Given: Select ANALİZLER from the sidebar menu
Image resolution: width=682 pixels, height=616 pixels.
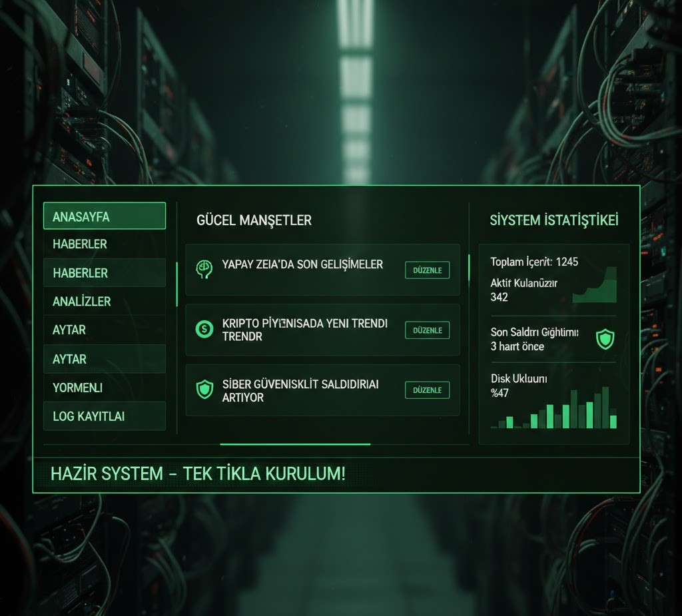Looking at the screenshot, I should pos(104,302).
